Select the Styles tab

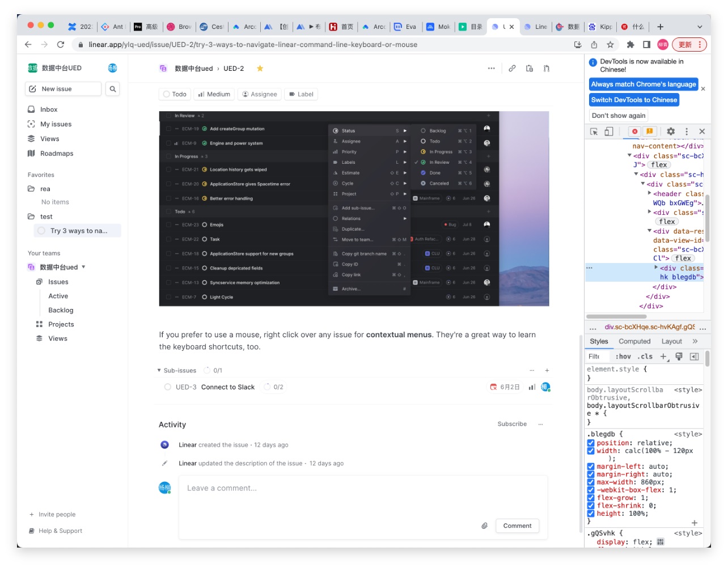[x=599, y=341]
